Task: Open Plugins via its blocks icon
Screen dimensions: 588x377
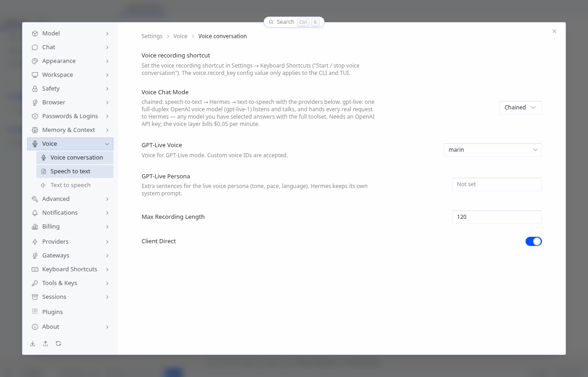Action: click(35, 312)
